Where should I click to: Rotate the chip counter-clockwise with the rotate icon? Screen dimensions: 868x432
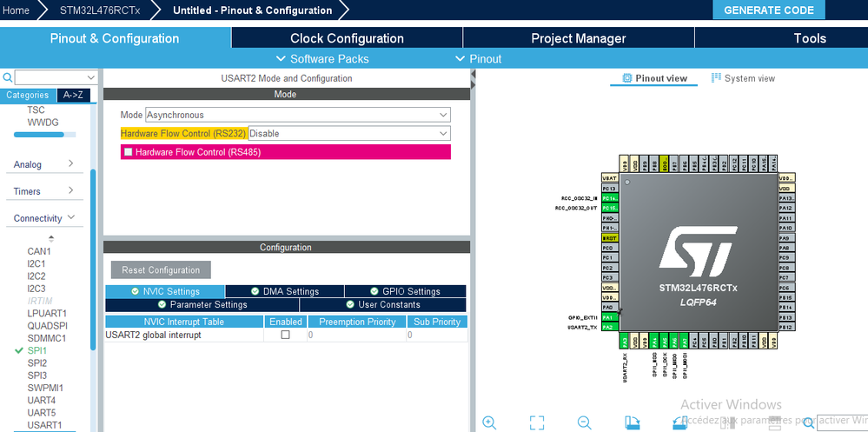pos(679,422)
